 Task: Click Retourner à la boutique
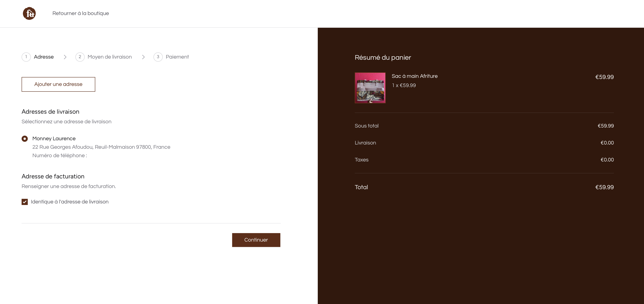point(81,13)
